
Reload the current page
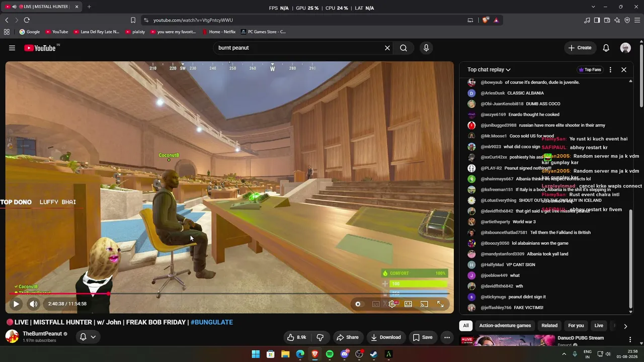pos(27,20)
